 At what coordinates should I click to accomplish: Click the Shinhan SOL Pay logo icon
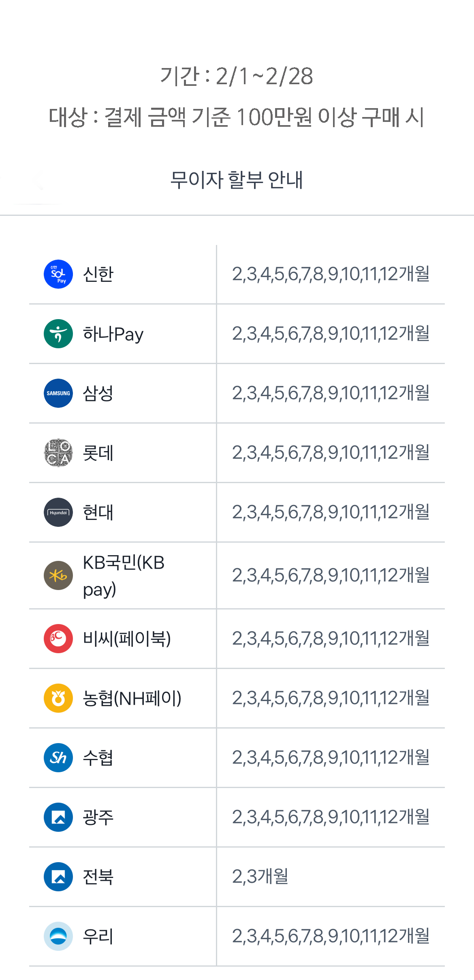pos(58,274)
